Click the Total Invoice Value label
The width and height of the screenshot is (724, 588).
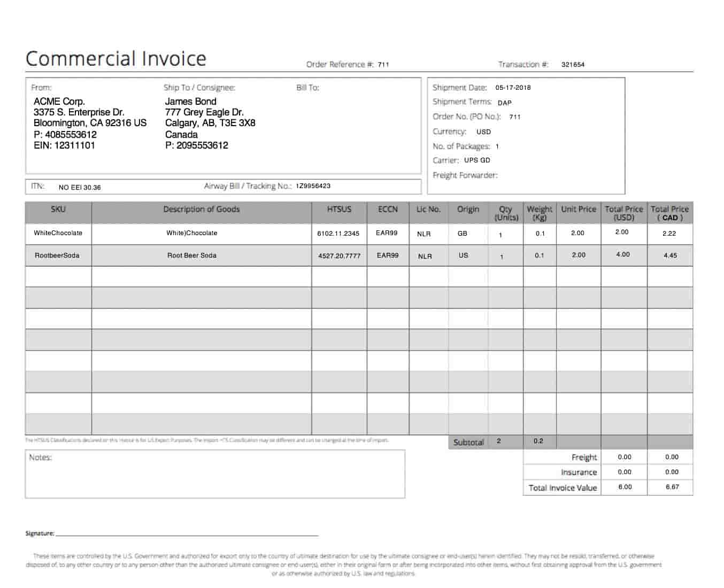563,488
